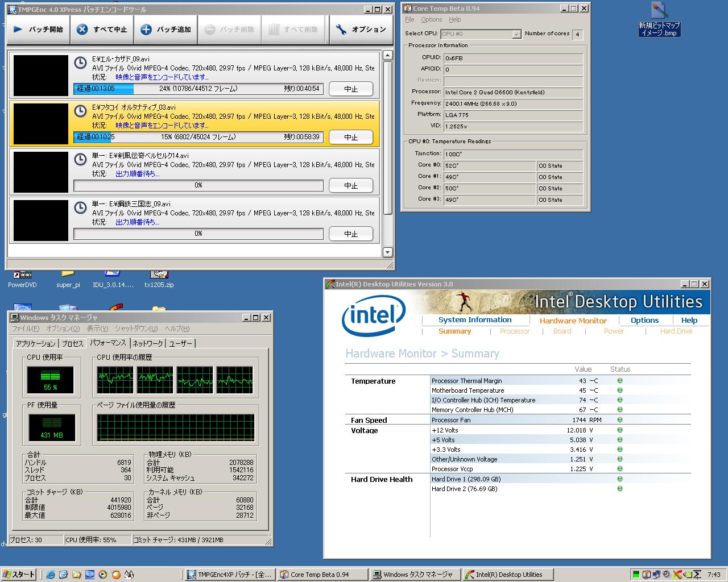
Task: Open the シャットダウン(U) menu in Task Manager
Action: point(136,329)
